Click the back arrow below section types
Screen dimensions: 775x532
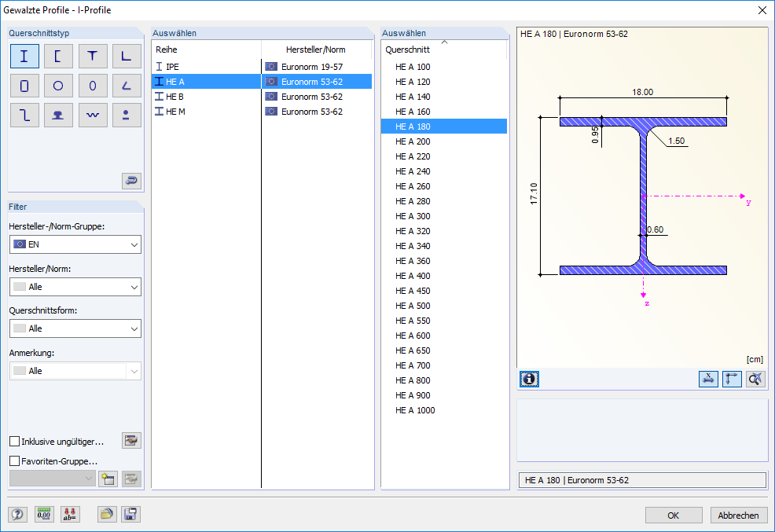tap(131, 181)
